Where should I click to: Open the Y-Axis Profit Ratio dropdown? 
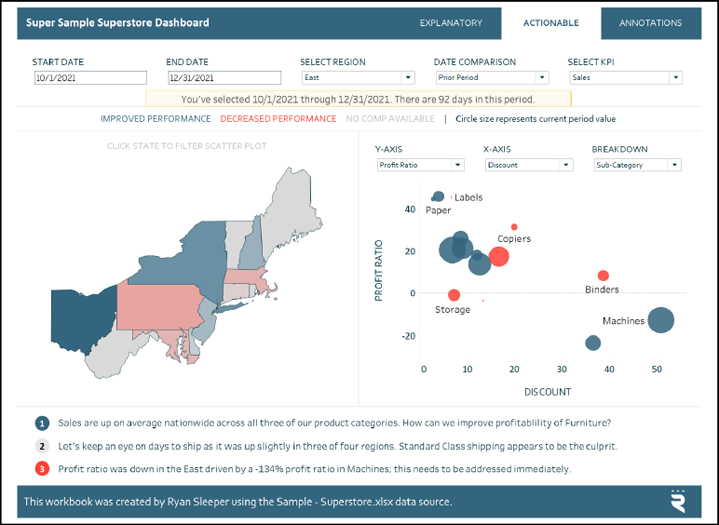tap(420, 165)
